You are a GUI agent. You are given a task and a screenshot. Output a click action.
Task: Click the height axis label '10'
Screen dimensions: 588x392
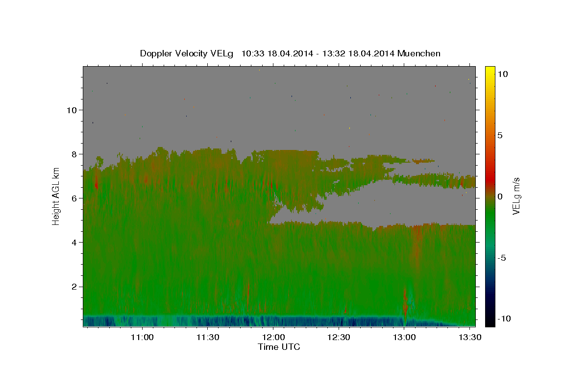[72, 110]
